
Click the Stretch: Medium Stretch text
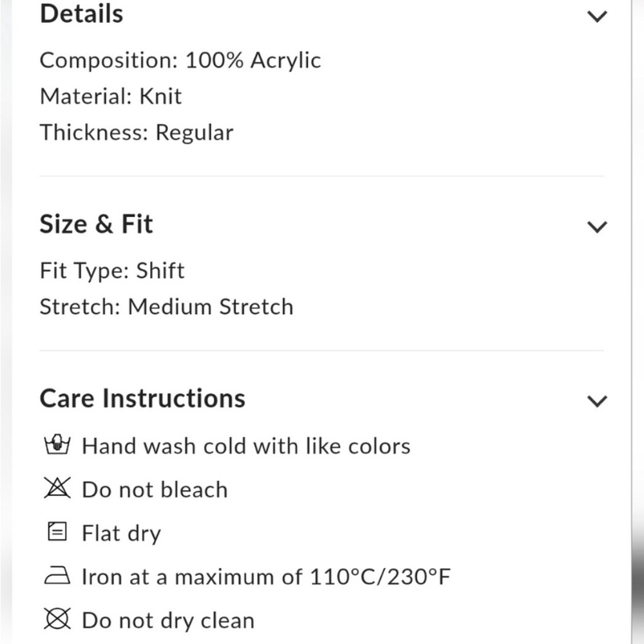click(166, 307)
